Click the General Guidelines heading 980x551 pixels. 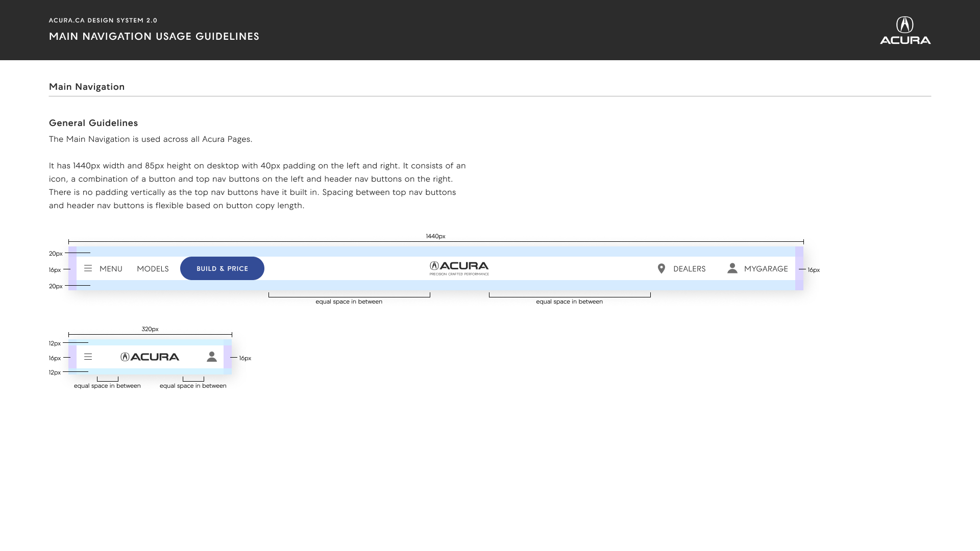93,123
